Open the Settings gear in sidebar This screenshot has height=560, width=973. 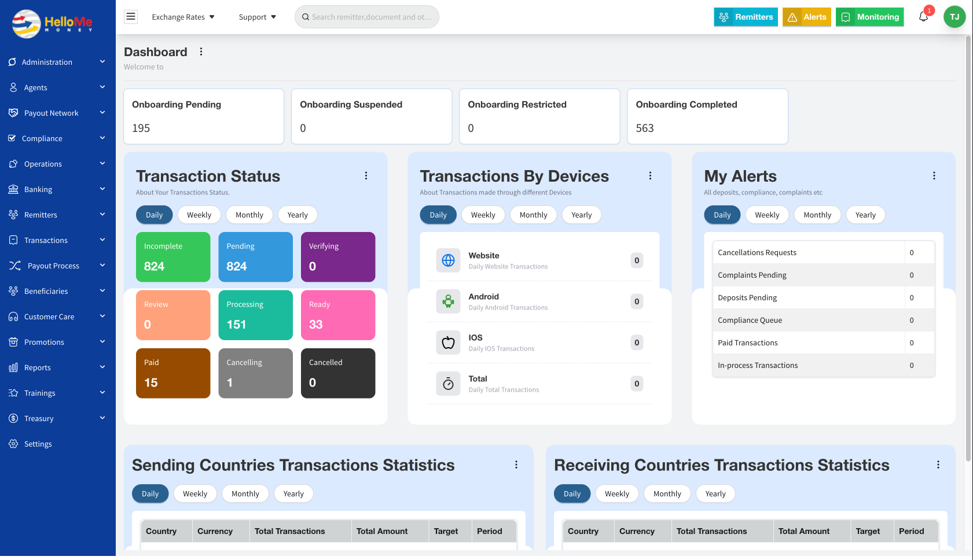(x=13, y=444)
